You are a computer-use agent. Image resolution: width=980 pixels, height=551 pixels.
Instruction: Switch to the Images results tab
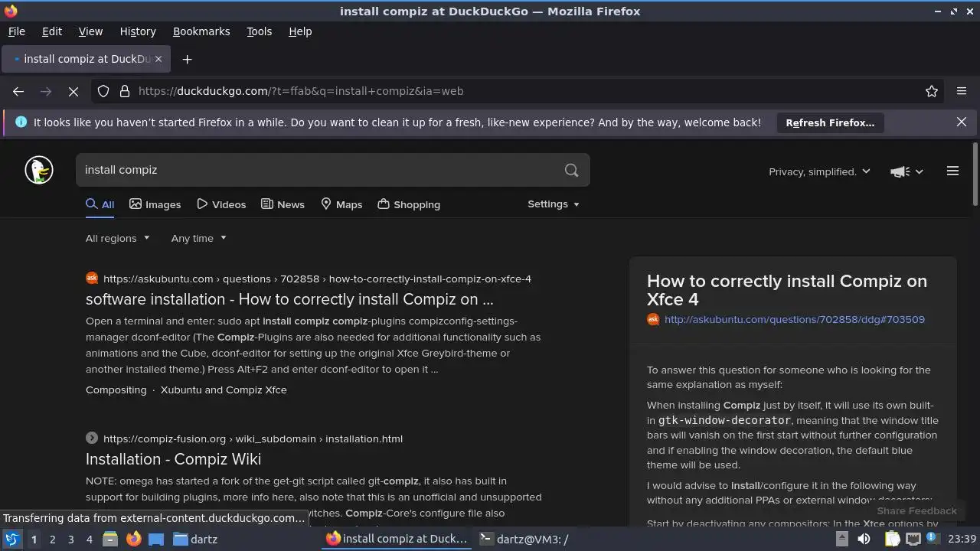pyautogui.click(x=155, y=204)
